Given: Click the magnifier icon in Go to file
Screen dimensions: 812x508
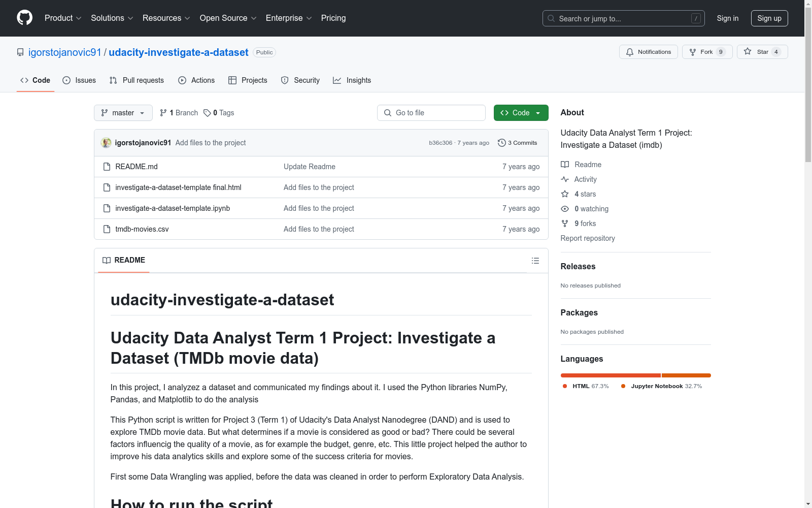Looking at the screenshot, I should pyautogui.click(x=388, y=113).
